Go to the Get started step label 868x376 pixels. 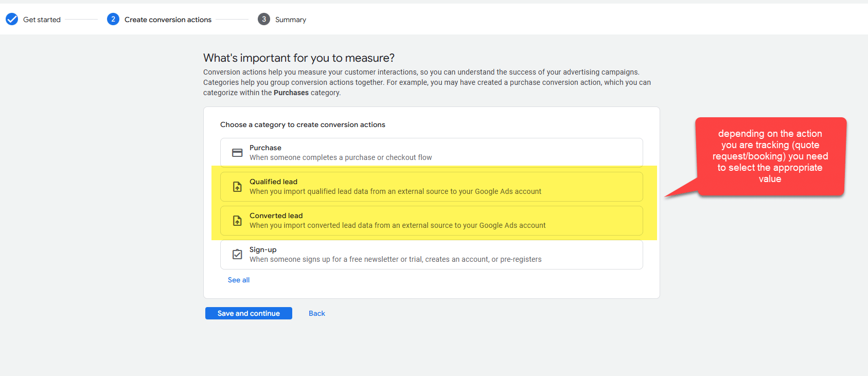pyautogui.click(x=42, y=20)
